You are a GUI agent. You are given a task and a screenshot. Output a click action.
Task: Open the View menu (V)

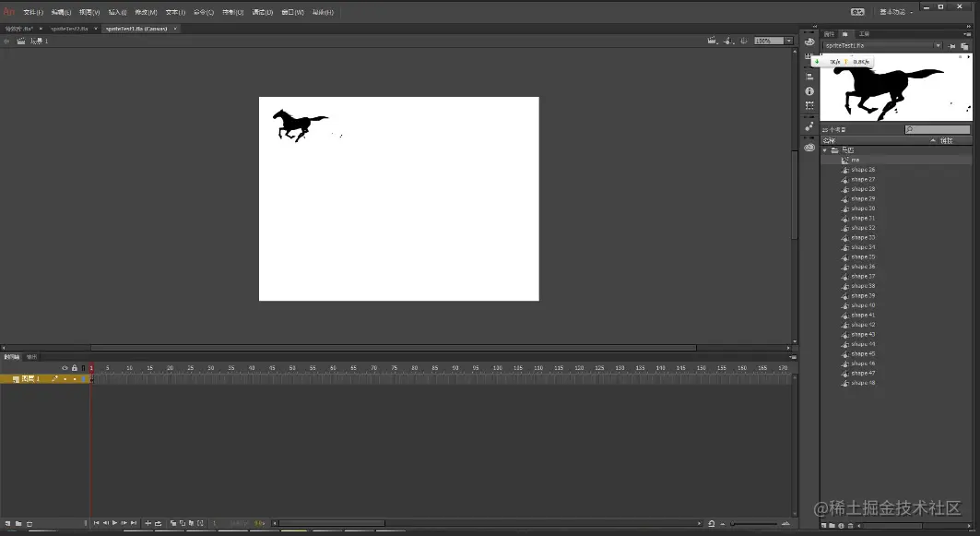[x=89, y=13]
